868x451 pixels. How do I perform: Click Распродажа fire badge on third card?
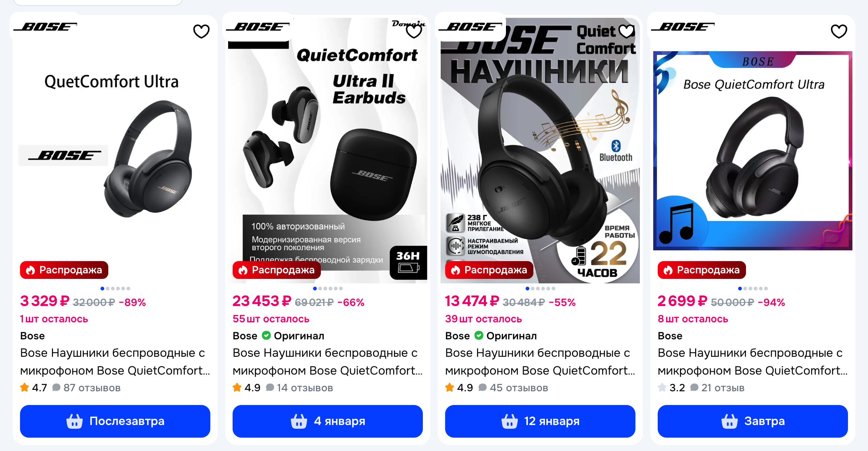pyautogui.click(x=489, y=270)
